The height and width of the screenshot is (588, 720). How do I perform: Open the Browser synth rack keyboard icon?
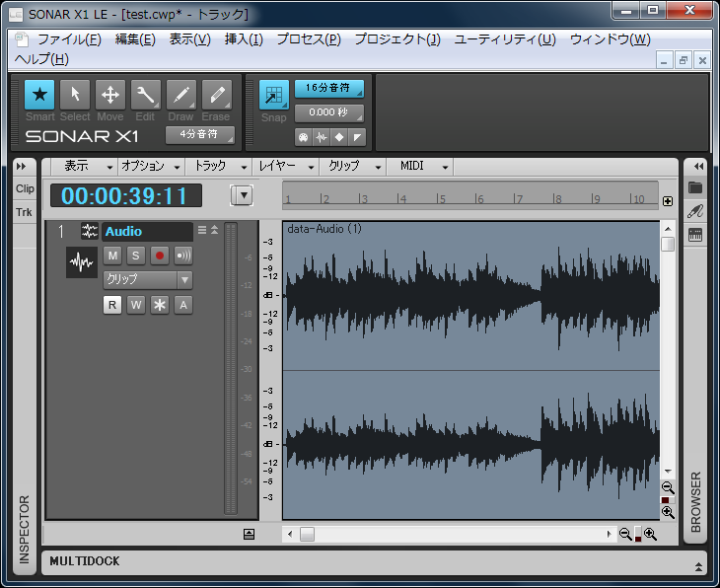pos(695,235)
